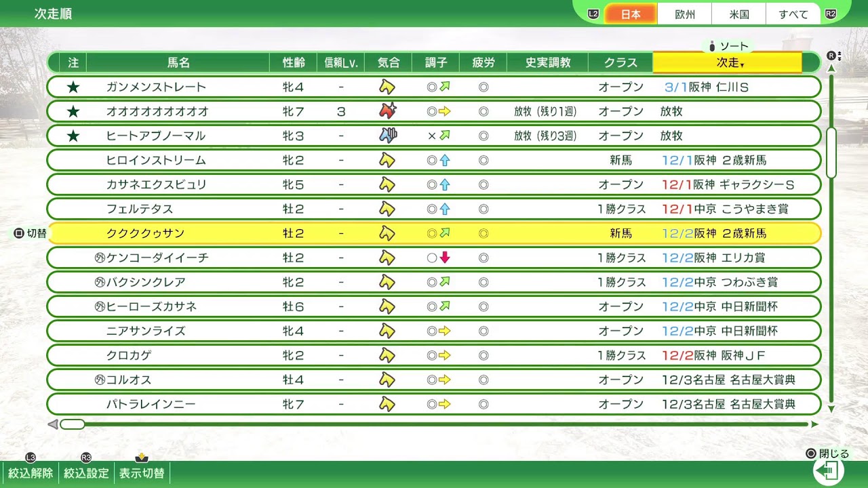Click the 疲労 column header
Screen dimensions: 868x488
(484, 62)
